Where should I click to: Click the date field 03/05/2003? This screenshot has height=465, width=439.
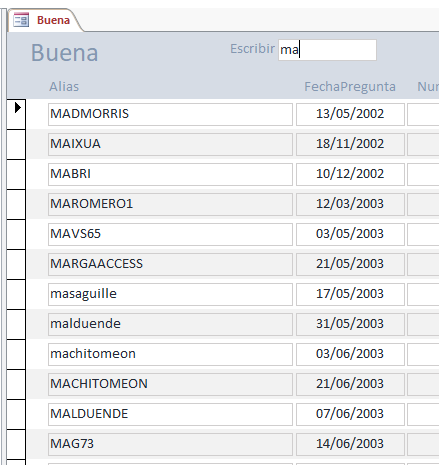350,234
